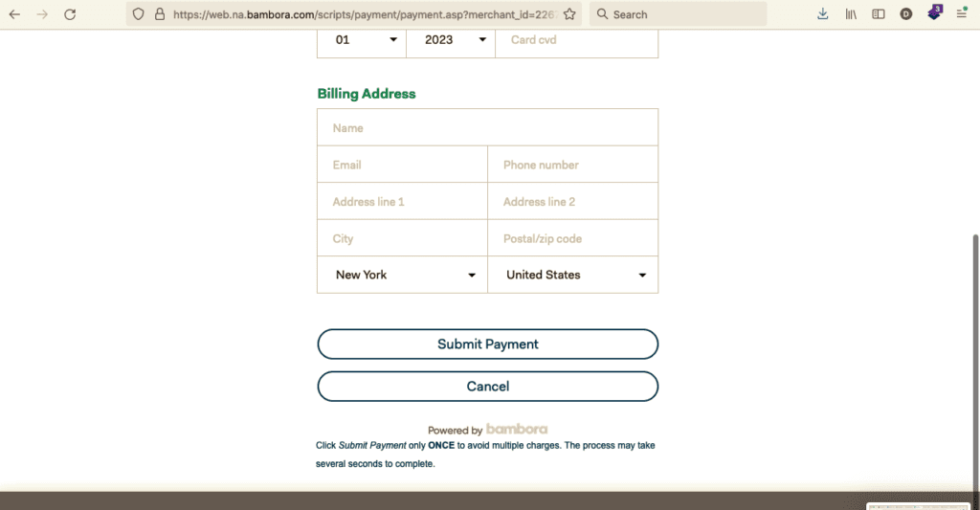Click the padlock site security icon
This screenshot has width=980, height=510.
click(160, 14)
